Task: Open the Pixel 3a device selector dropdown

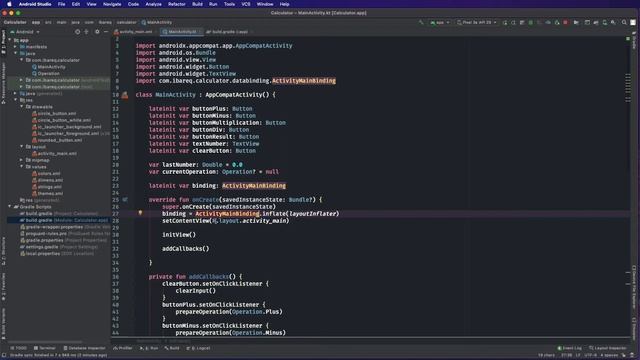Action: (476, 22)
